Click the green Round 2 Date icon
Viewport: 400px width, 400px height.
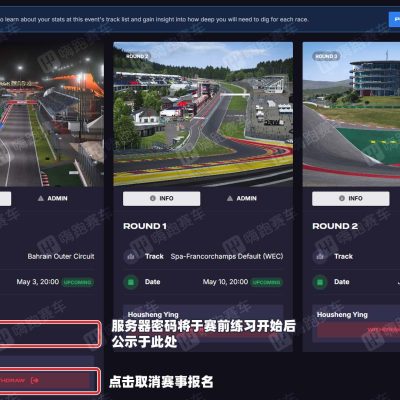(320, 282)
